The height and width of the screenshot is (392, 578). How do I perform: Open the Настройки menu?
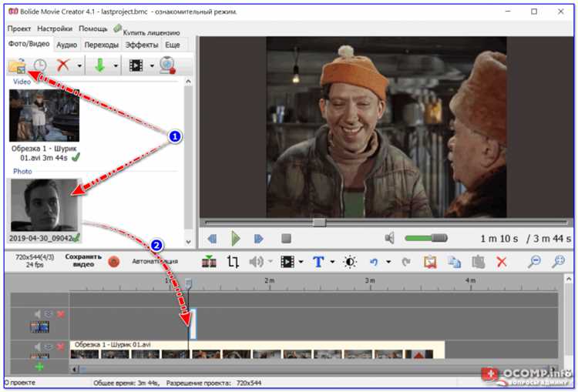click(x=55, y=28)
